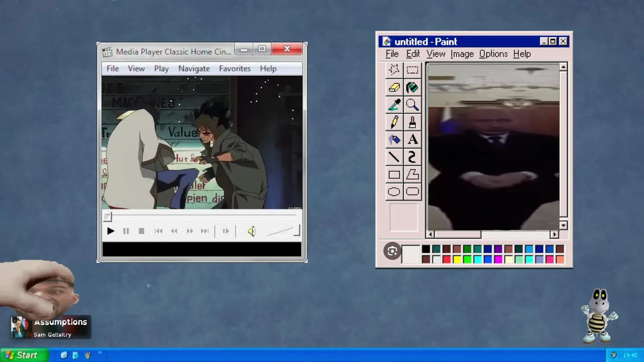Viewport: 644px width, 362px height.
Task: Open the Image menu in Paint
Action: tap(462, 54)
